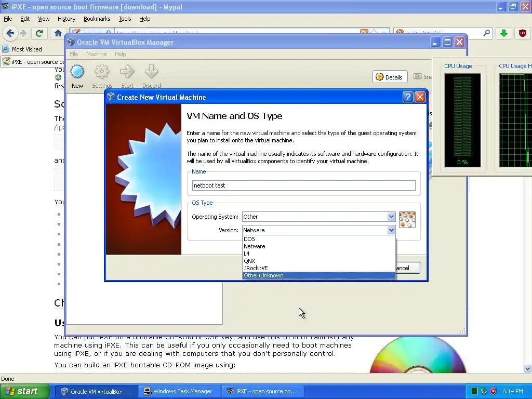
Task: Click the red shield tray icon
Action: pyautogui.click(x=494, y=391)
